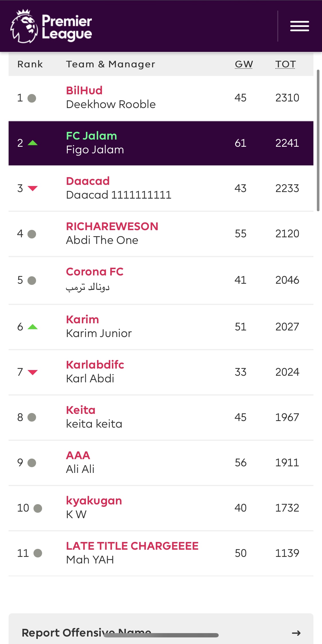Open the RICHAREWESON team link

coord(112,226)
